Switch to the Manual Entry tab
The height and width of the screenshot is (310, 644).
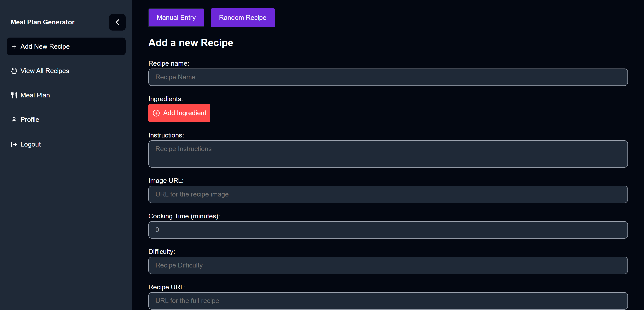[176, 18]
